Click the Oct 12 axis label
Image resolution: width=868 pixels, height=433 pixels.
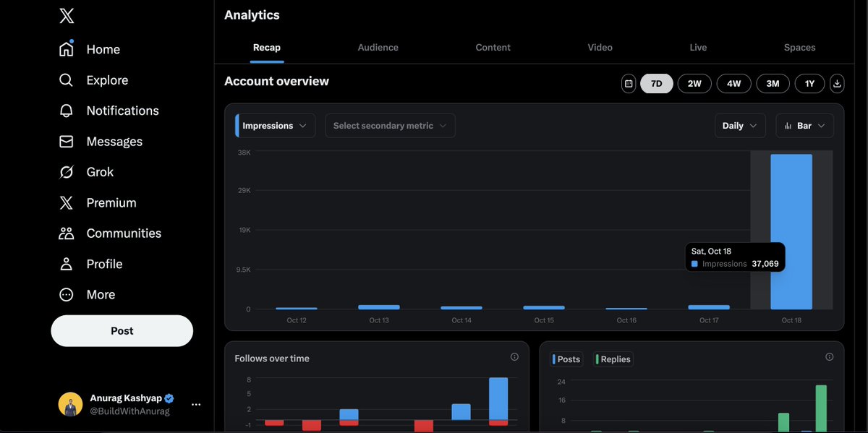297,320
